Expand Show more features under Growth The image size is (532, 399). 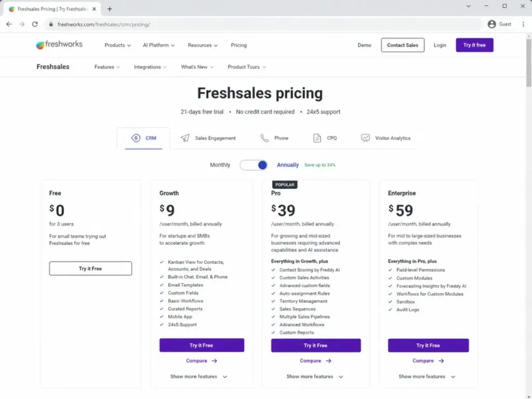198,377
